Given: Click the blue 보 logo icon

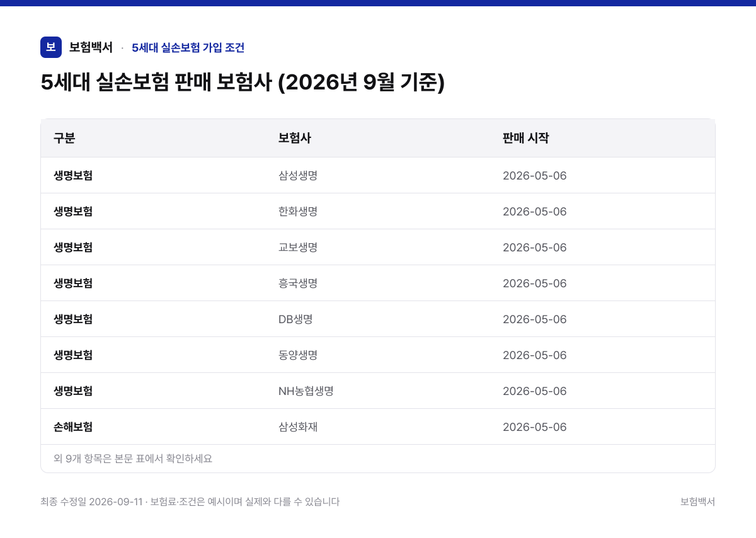Looking at the screenshot, I should [x=51, y=47].
